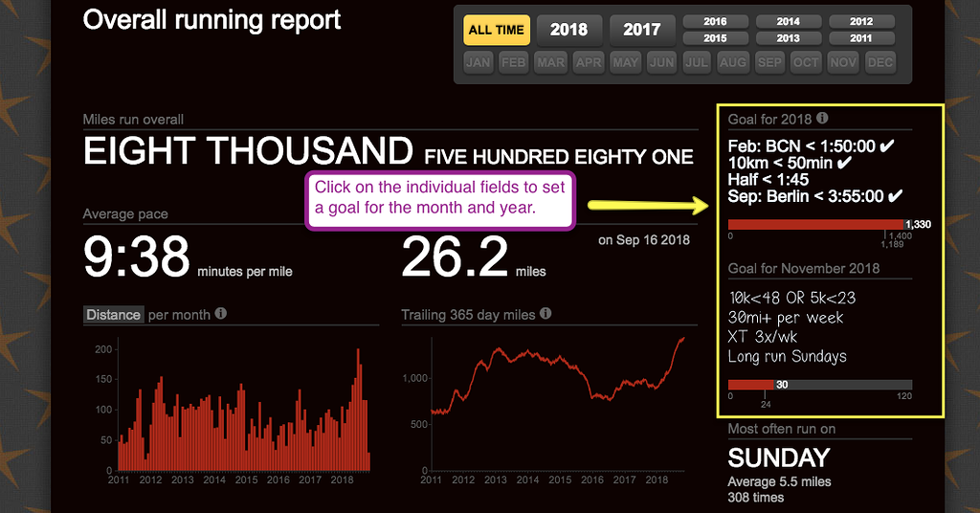This screenshot has height=513, width=980.
Task: Click the November goal progress bar
Action: point(819,385)
